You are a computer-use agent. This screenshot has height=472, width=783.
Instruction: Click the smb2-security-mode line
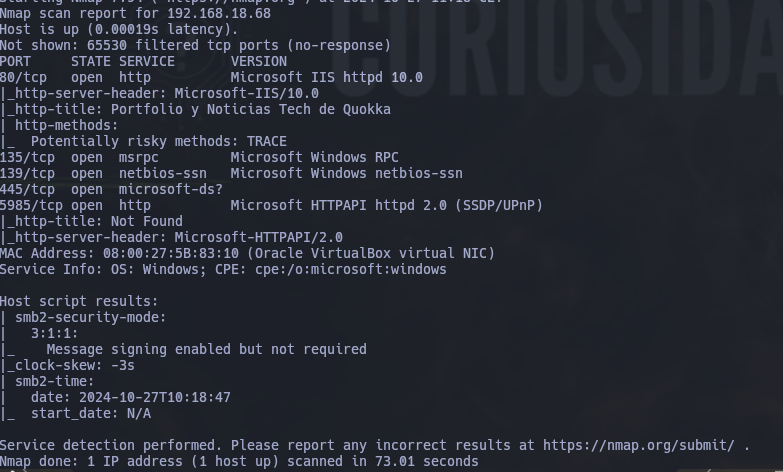[83, 317]
